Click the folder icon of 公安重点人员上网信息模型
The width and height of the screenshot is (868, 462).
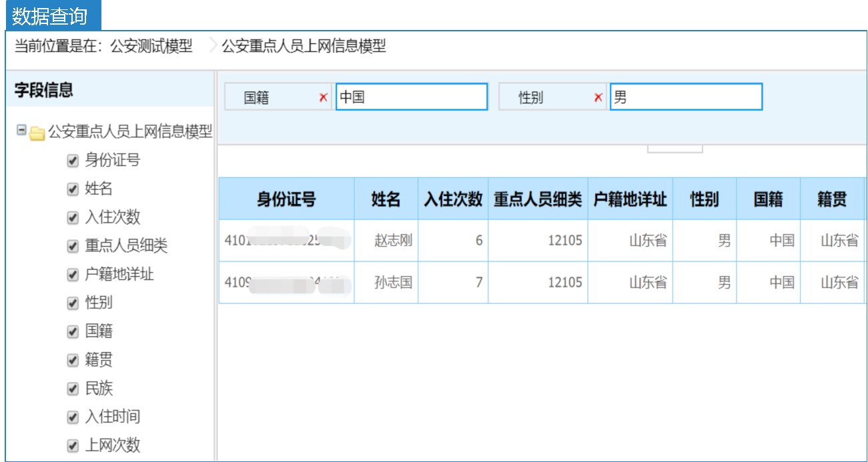[37, 133]
